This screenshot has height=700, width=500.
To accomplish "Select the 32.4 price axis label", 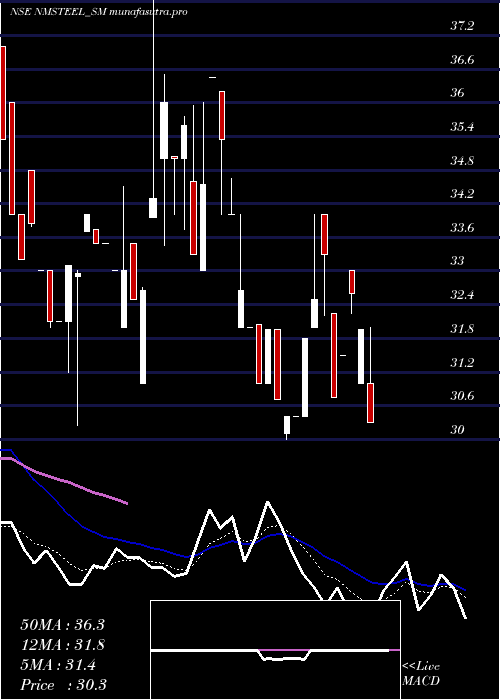I will tap(461, 295).
